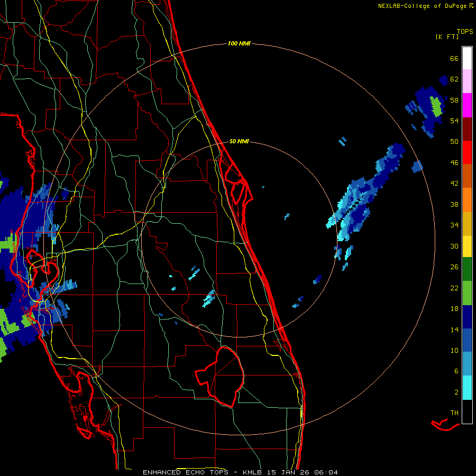Click the light pink swatch in the legend
Viewport: 476px width, 476px height.
[x=467, y=81]
